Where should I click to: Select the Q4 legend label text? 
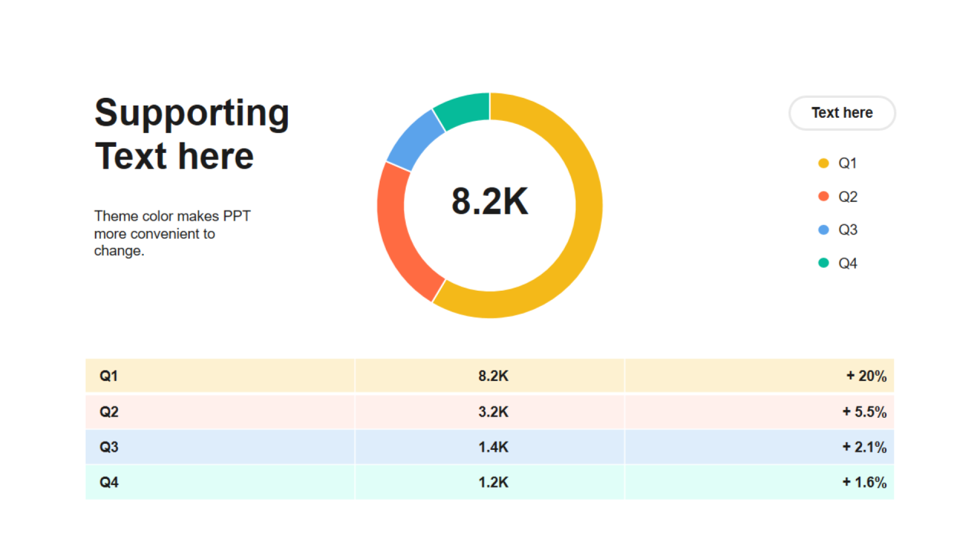[848, 263]
